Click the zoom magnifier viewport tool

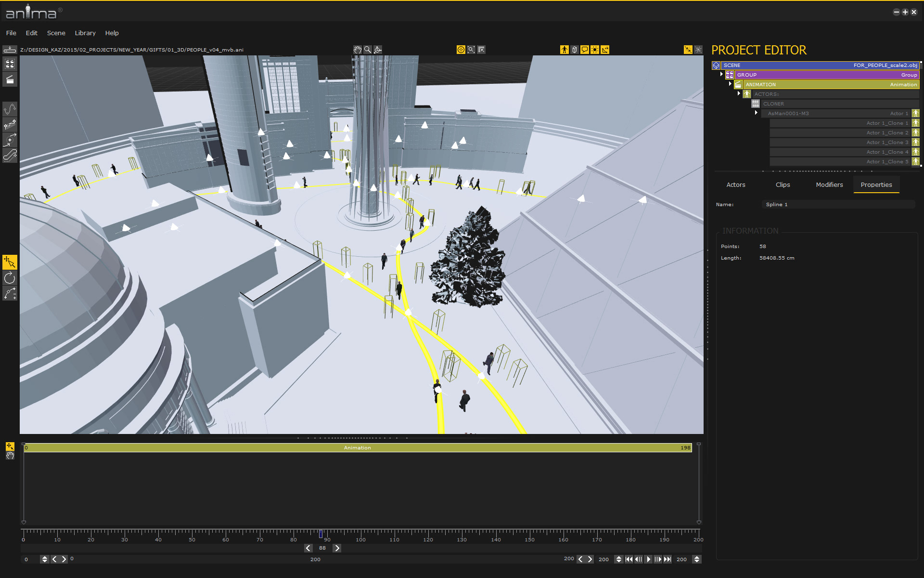point(368,50)
